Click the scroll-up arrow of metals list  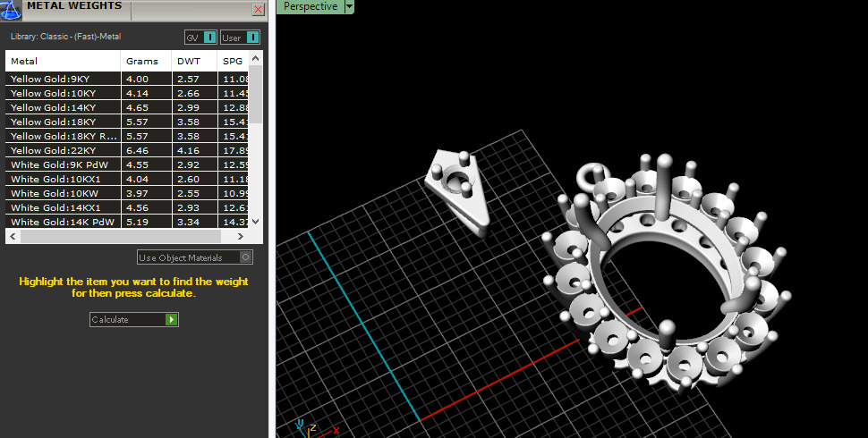pyautogui.click(x=255, y=57)
